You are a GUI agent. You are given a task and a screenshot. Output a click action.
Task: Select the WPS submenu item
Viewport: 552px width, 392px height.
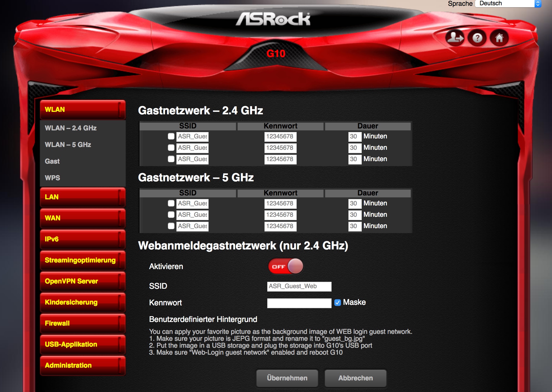tap(52, 178)
